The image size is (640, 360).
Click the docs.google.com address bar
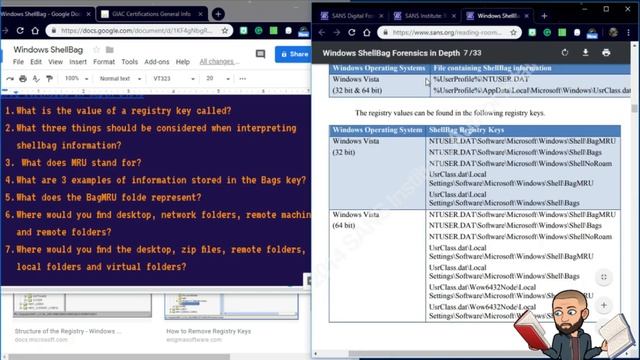click(137, 31)
